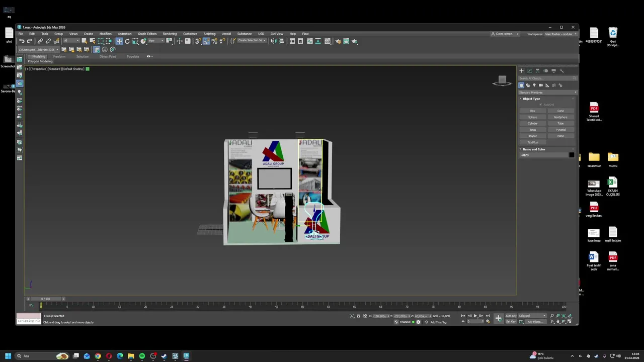644x362 pixels.
Task: Switch to the Freeform ribbon tab
Action: click(x=59, y=56)
